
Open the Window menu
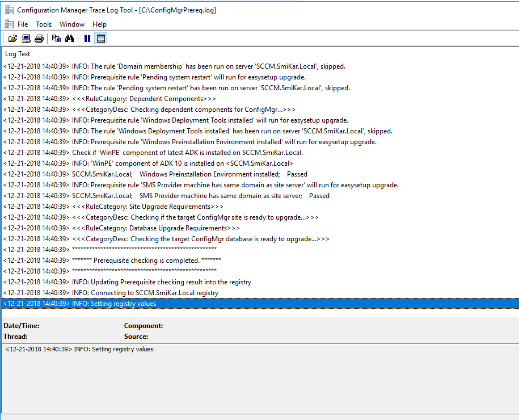[72, 24]
